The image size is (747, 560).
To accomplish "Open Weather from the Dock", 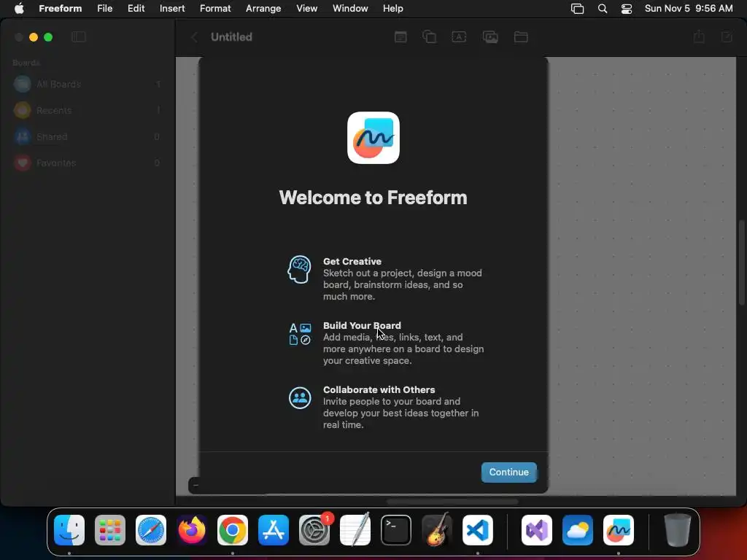I will coord(578,530).
